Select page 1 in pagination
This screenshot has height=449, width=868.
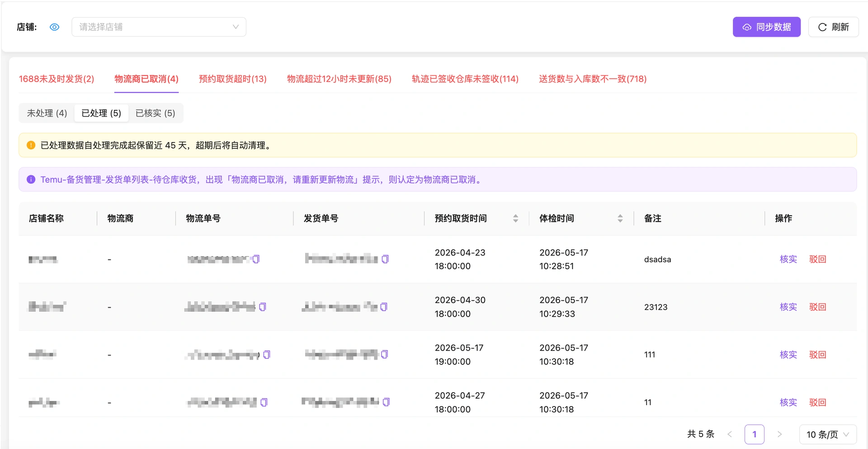pos(754,434)
